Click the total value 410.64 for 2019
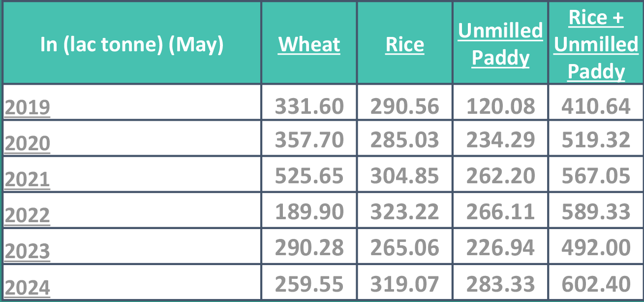 tap(596, 106)
